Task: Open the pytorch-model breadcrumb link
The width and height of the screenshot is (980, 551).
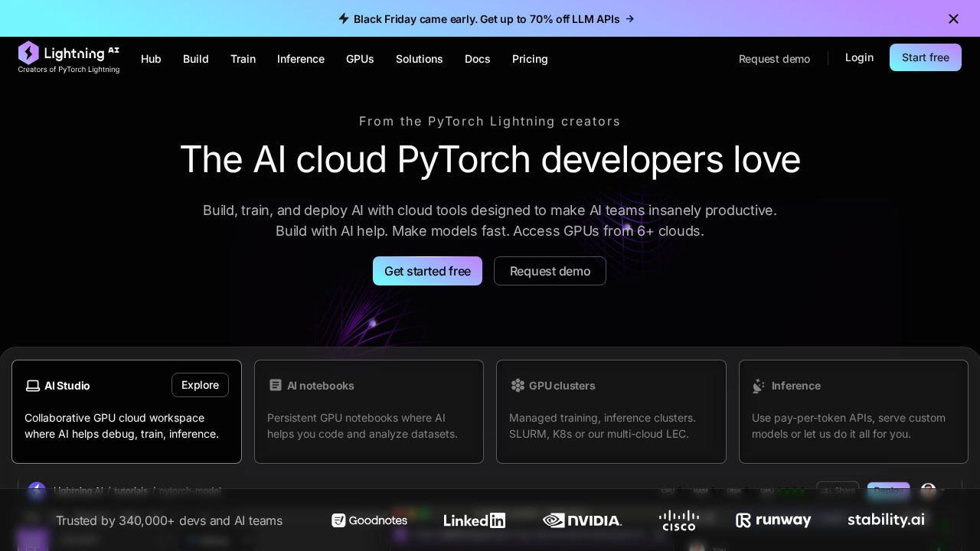Action: (190, 491)
